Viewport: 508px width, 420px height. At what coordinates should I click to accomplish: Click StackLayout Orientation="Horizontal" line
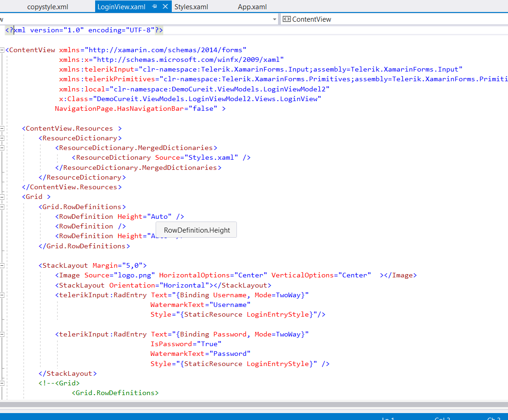point(163,285)
